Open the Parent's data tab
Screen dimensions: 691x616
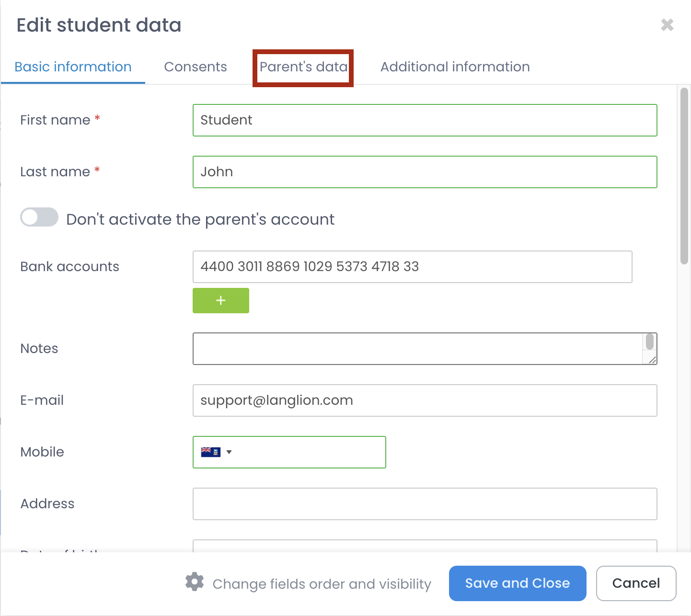pyautogui.click(x=303, y=67)
